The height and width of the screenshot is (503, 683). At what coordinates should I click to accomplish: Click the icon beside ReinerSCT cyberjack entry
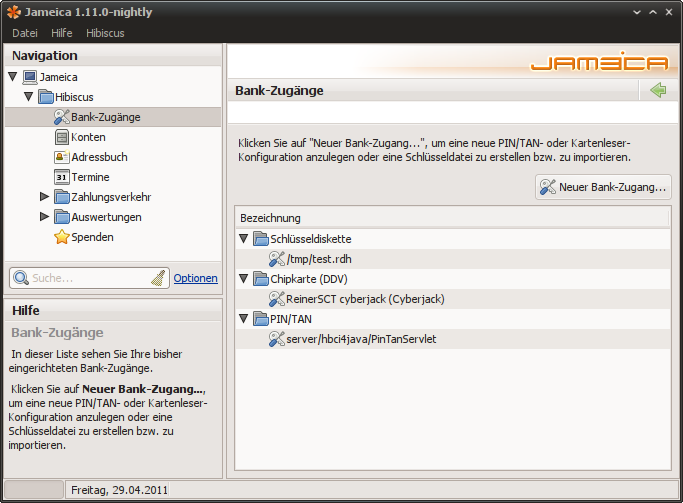pyautogui.click(x=277, y=299)
